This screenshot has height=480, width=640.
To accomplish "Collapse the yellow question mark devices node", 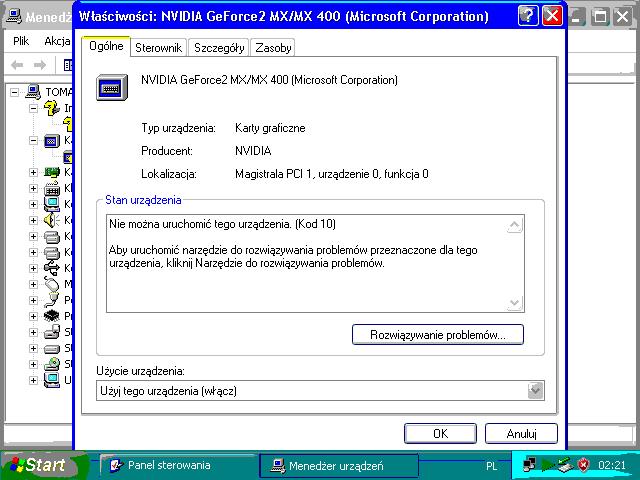I will (x=33, y=108).
